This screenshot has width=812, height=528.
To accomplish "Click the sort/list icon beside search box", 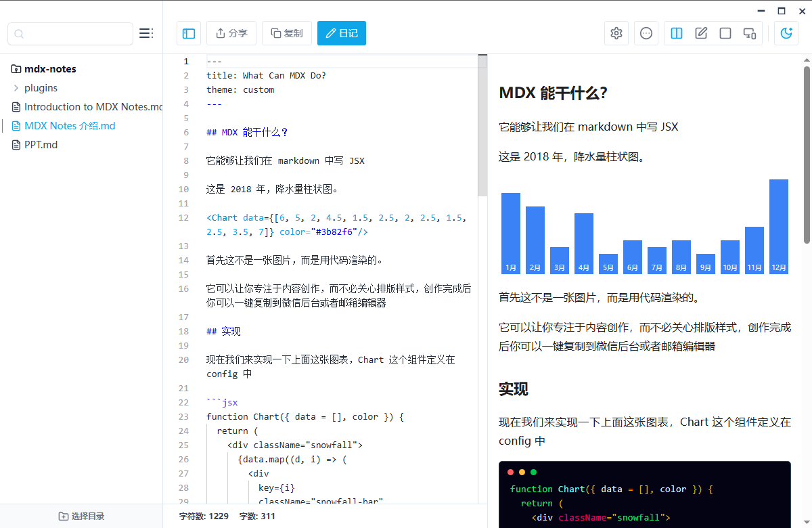I will tap(145, 32).
